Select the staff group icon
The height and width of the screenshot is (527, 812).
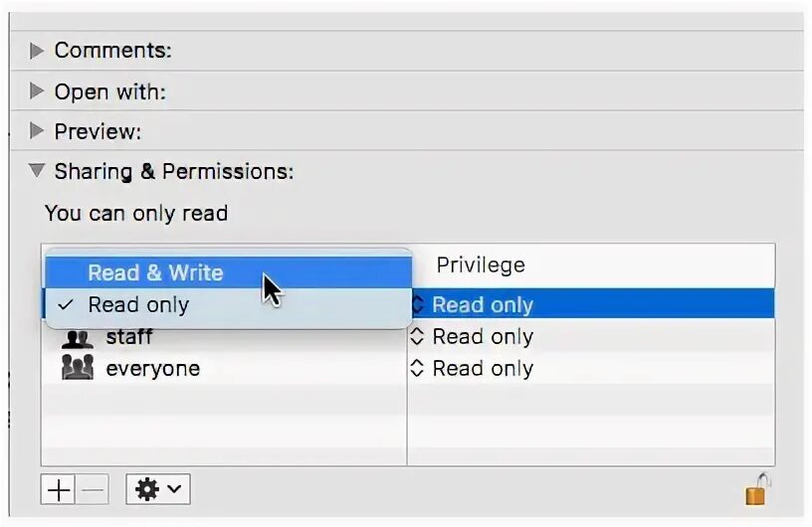click(78, 337)
